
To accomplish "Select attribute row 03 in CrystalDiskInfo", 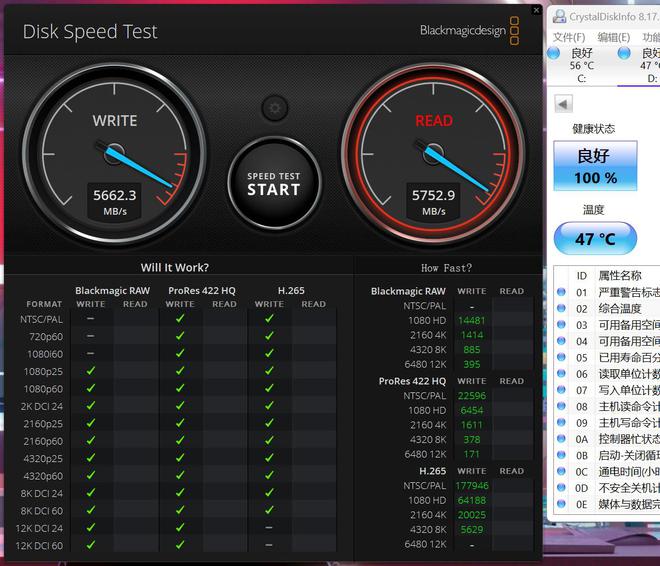I will point(607,325).
